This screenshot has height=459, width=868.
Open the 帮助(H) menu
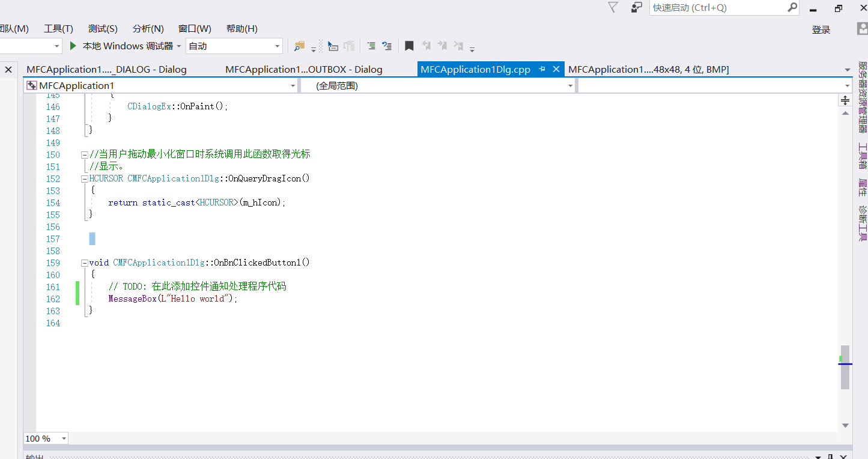pyautogui.click(x=241, y=28)
